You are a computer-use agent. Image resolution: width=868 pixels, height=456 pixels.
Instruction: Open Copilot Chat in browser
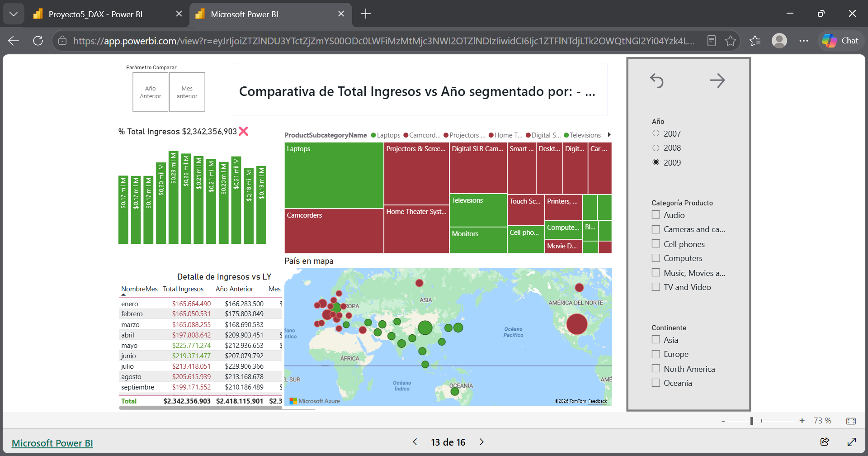click(840, 41)
